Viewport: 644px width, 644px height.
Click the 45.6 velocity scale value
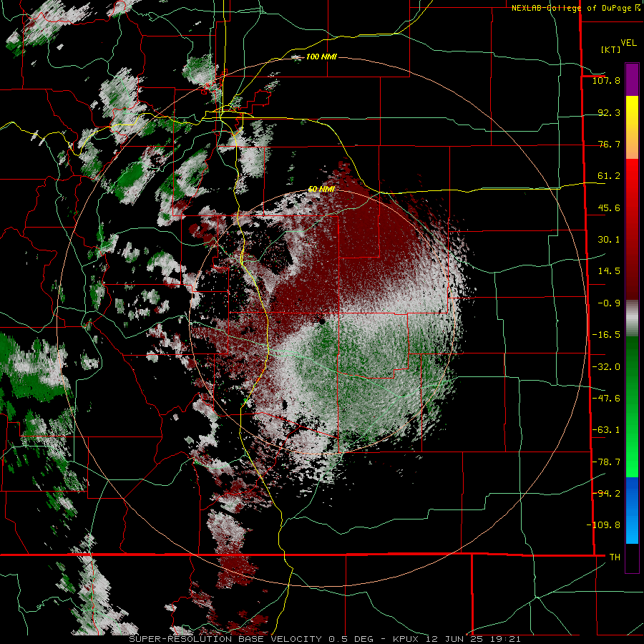(x=609, y=208)
